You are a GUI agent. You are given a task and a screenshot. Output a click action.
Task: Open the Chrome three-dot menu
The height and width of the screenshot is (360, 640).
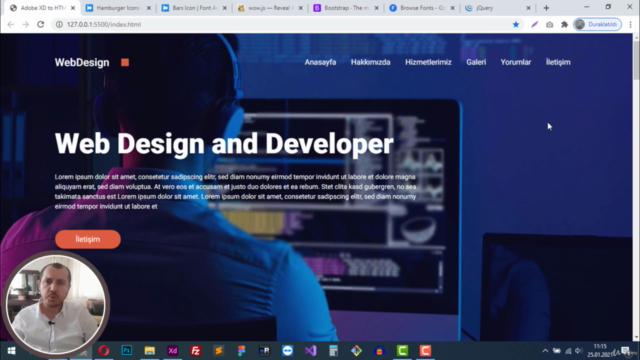click(631, 24)
